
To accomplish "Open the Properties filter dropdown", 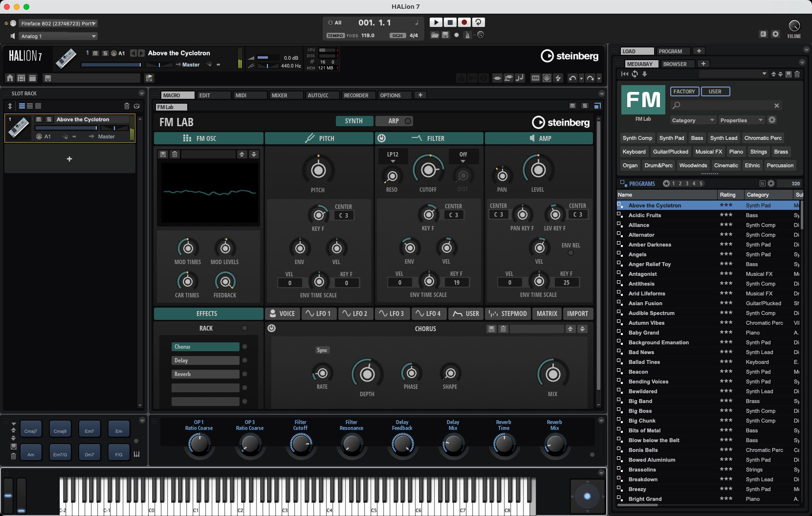I will click(741, 120).
